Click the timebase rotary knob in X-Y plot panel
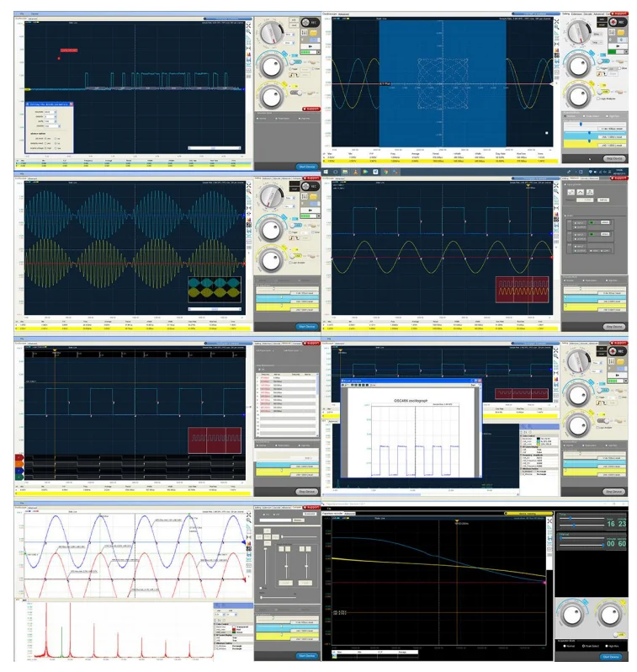 [579, 32]
